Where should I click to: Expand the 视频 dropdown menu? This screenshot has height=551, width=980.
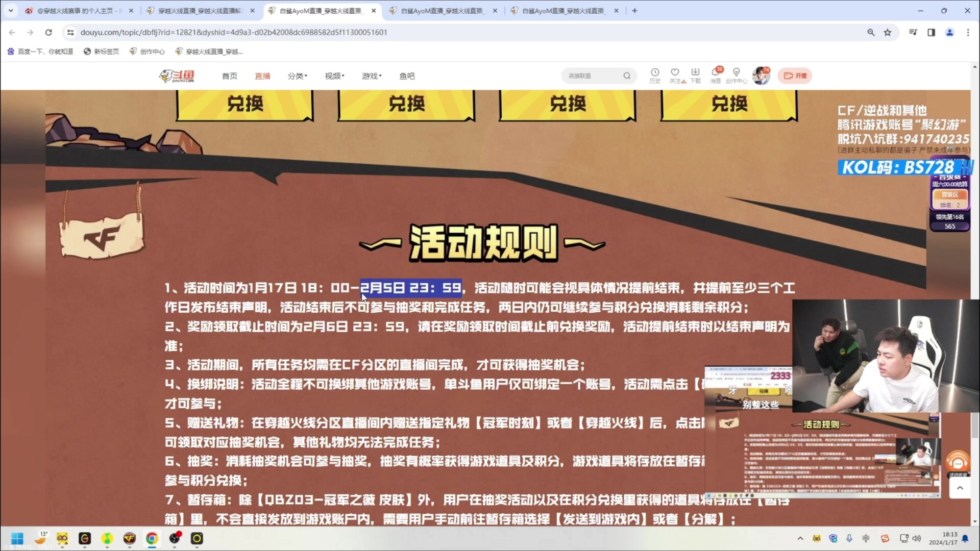pyautogui.click(x=334, y=76)
